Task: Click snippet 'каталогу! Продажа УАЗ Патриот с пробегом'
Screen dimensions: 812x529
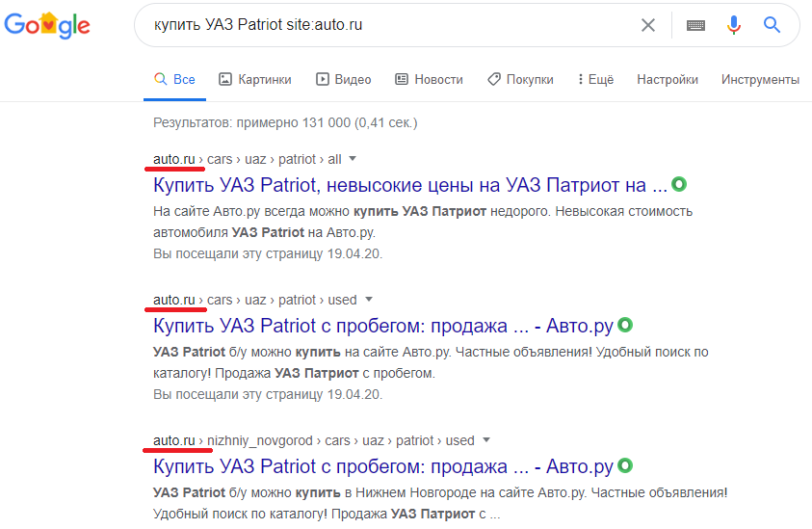Action: pos(294,373)
